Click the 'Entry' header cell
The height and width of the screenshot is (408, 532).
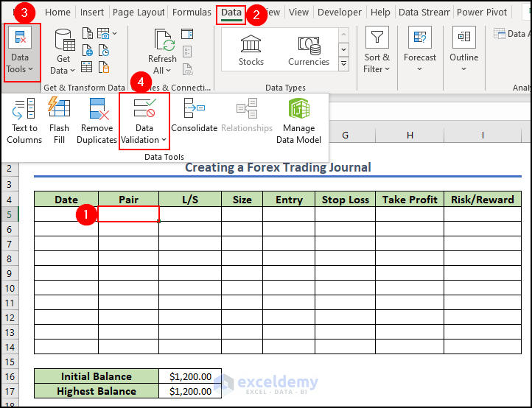[289, 199]
